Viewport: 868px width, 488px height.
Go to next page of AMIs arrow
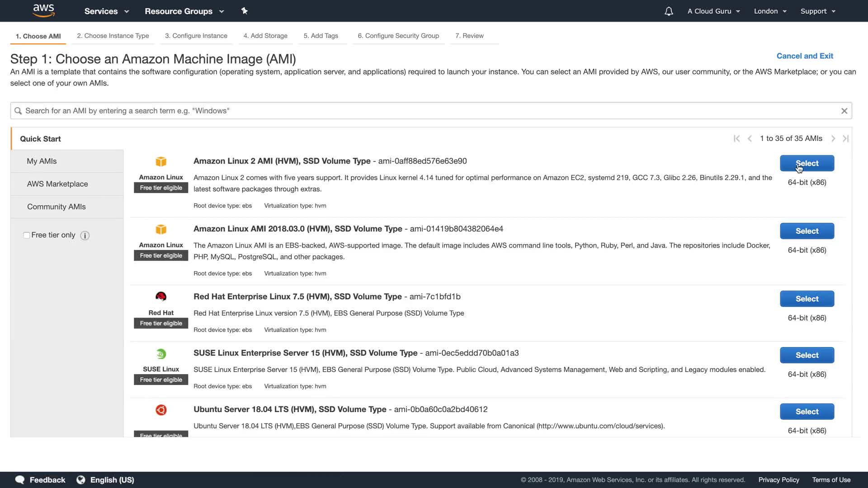tap(833, 139)
